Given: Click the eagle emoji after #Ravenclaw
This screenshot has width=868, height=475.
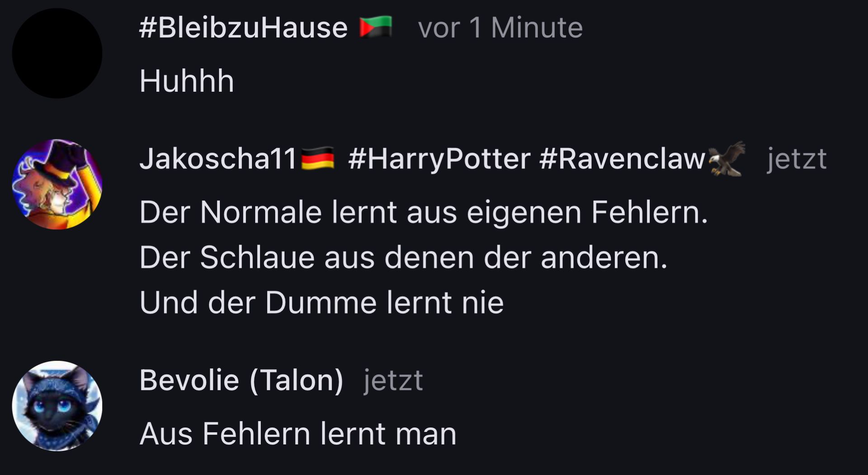Looking at the screenshot, I should pos(726,158).
